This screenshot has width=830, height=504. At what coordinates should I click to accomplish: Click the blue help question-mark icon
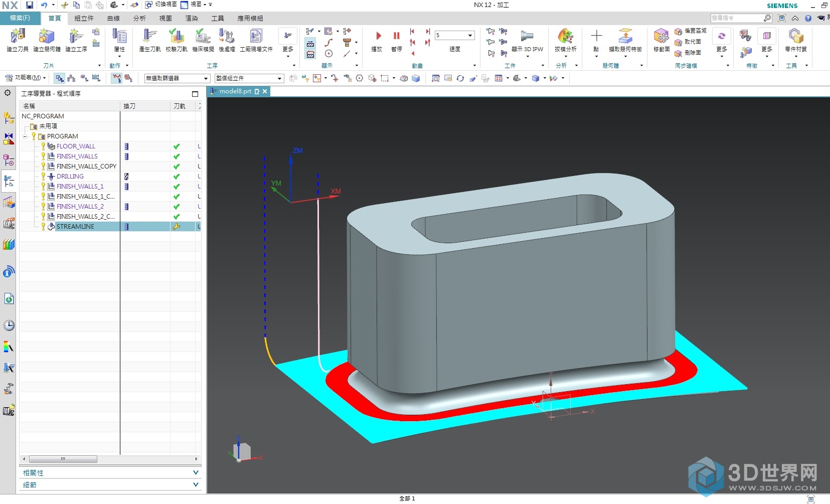(x=808, y=18)
